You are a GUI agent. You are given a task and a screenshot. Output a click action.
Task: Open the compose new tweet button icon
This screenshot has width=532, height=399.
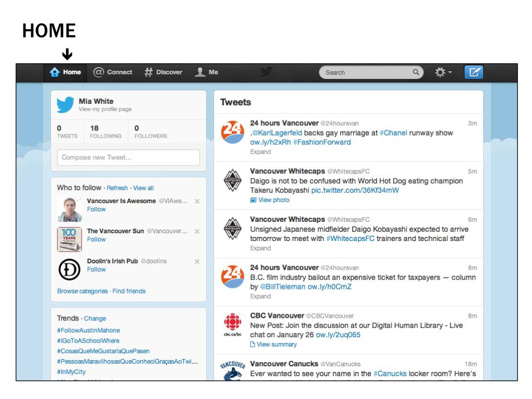[474, 72]
